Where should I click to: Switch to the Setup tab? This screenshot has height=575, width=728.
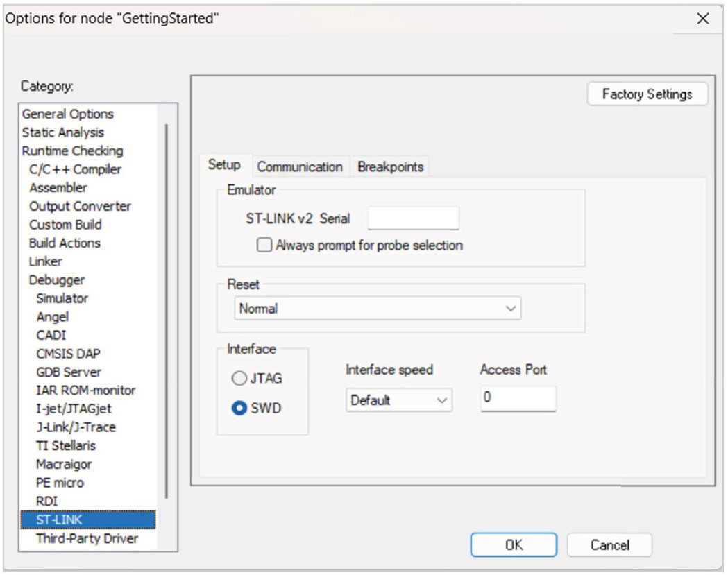click(x=224, y=165)
